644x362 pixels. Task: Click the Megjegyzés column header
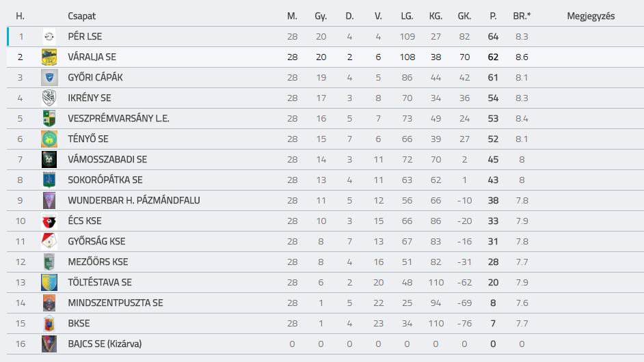591,16
